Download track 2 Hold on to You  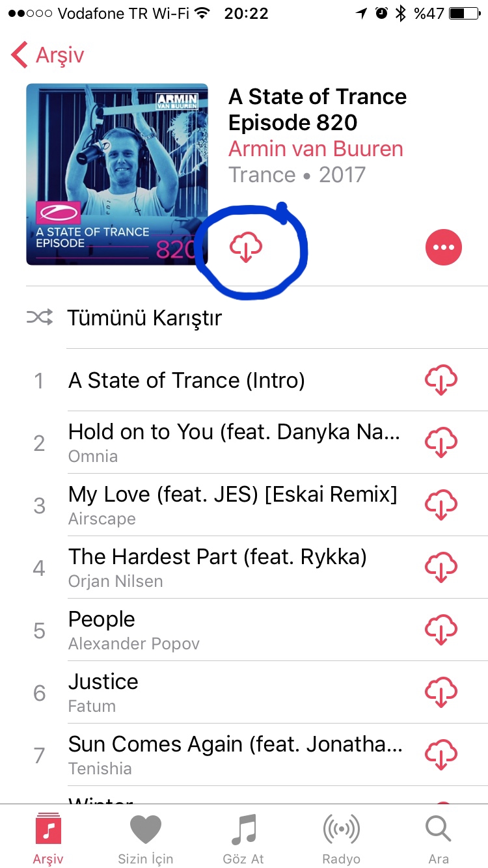click(x=441, y=442)
